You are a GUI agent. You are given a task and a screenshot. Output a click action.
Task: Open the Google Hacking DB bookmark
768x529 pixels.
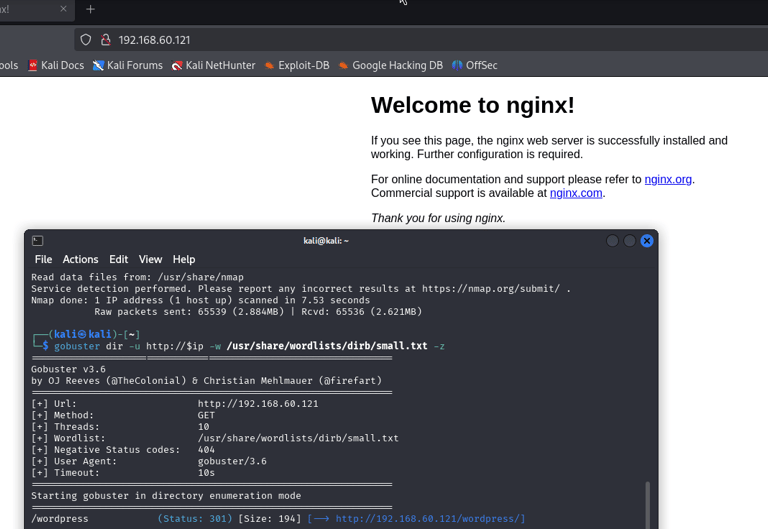coord(391,65)
